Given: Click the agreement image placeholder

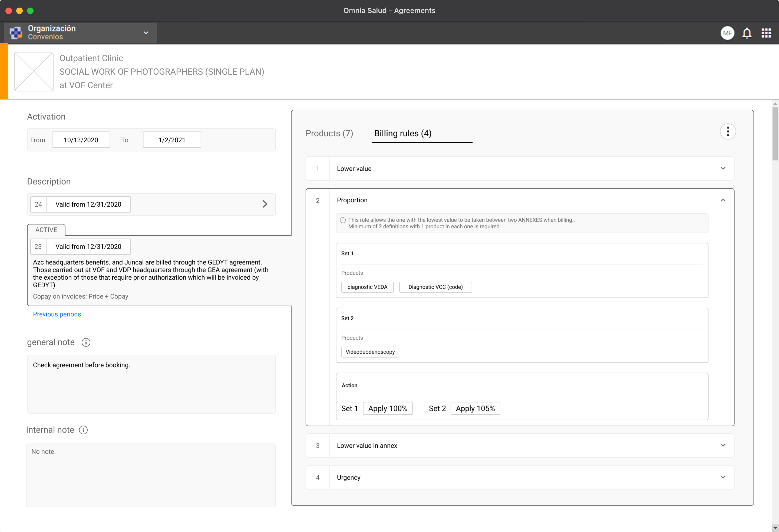Looking at the screenshot, I should coord(34,72).
